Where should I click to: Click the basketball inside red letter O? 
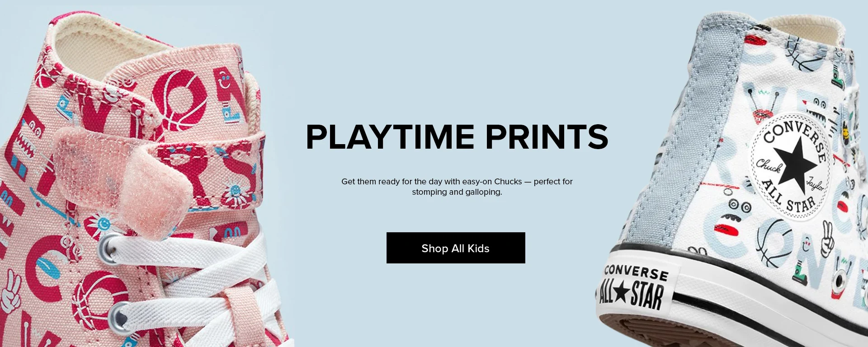click(x=179, y=101)
